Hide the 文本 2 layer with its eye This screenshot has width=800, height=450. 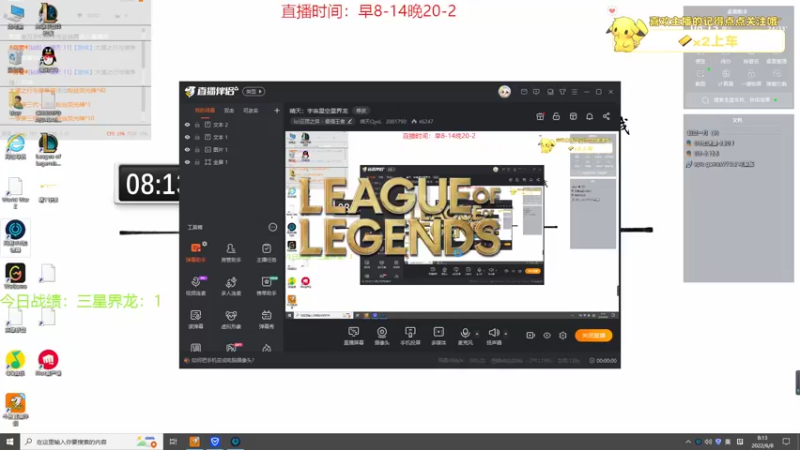coord(187,124)
